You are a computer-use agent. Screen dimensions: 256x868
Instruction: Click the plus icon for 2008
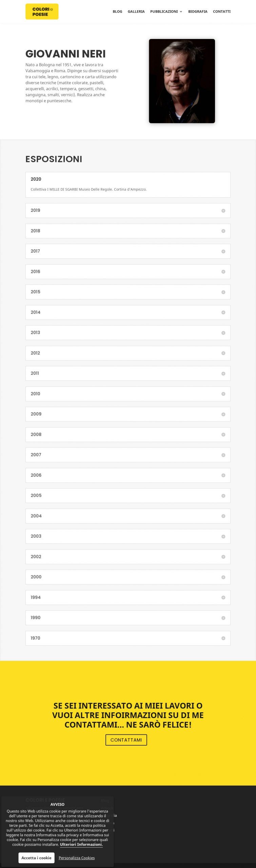click(223, 434)
